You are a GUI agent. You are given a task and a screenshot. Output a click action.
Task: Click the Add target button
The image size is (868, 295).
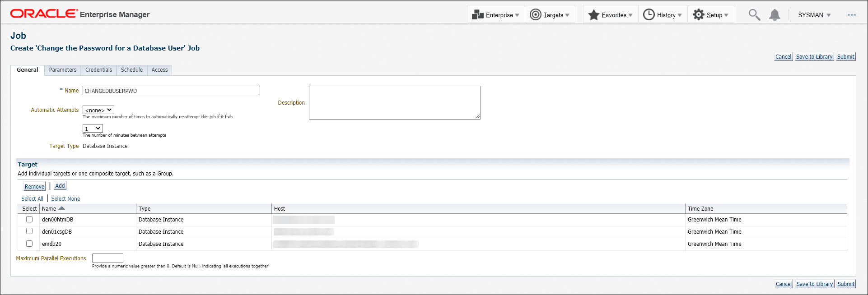pos(60,186)
